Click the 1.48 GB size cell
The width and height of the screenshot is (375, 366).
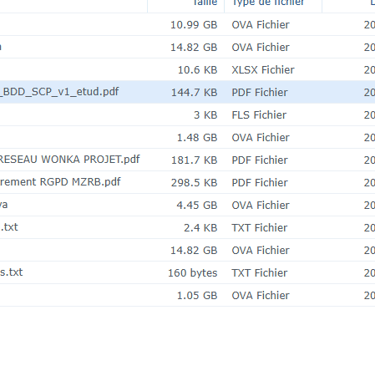[x=197, y=138]
